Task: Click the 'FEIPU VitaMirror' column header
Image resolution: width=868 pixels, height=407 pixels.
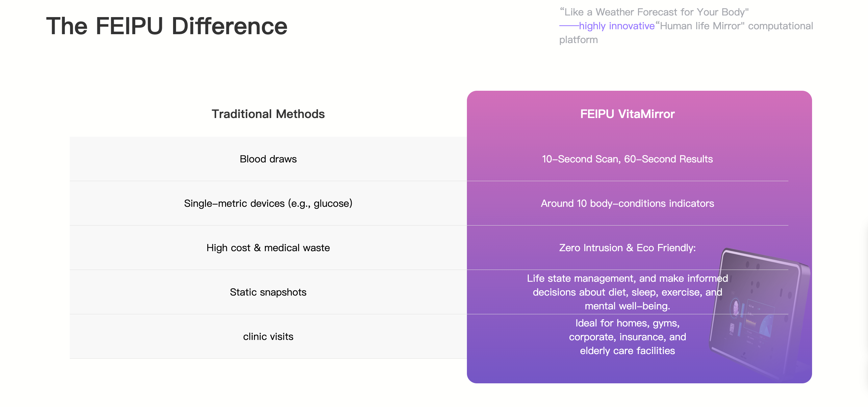Action: 627,114
